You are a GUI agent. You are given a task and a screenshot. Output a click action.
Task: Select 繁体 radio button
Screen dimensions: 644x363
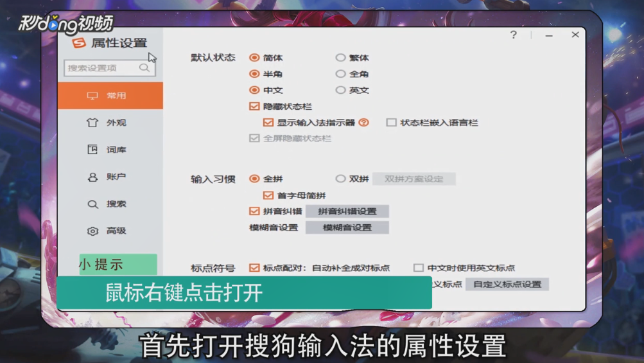click(x=340, y=58)
